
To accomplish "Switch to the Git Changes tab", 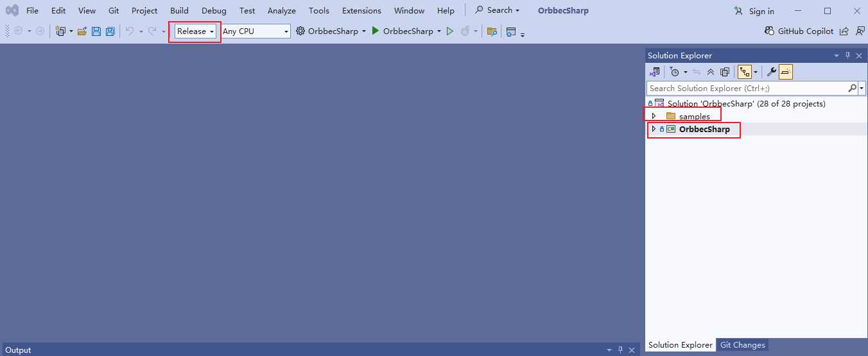I will tap(742, 345).
